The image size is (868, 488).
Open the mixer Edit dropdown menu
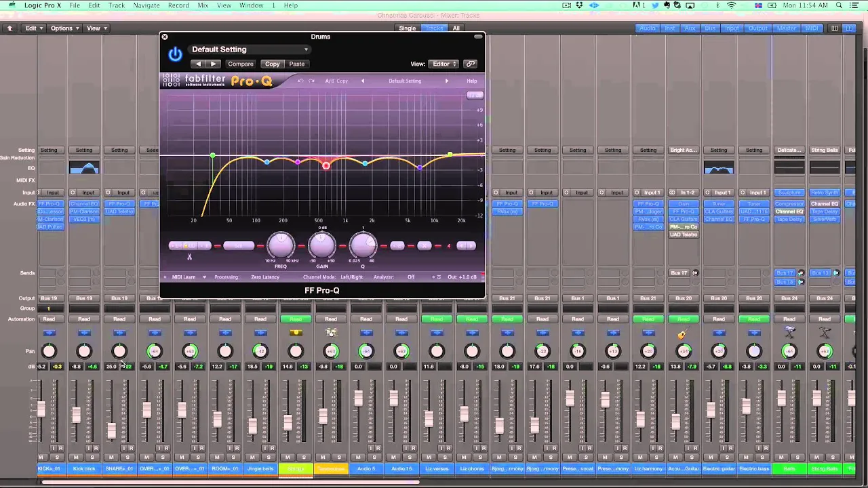(34, 28)
